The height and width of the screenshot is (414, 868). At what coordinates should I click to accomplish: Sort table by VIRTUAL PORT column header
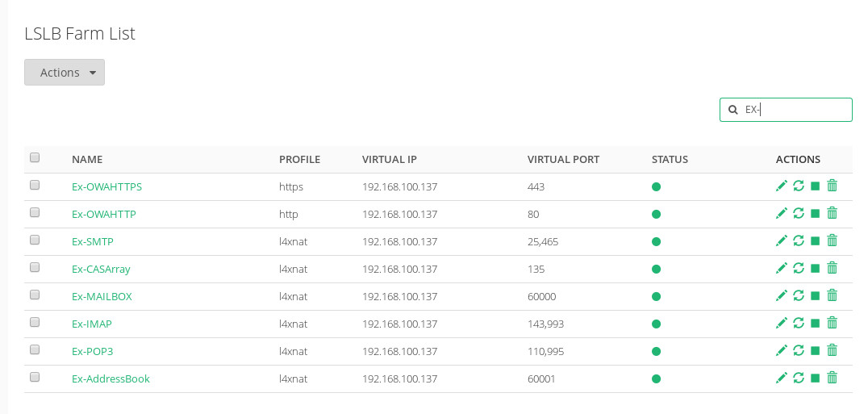(x=563, y=160)
